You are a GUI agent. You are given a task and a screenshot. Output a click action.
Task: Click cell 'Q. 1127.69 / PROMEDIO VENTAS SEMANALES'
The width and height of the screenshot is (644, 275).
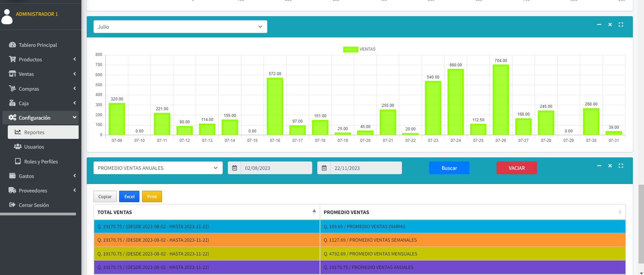click(473, 240)
